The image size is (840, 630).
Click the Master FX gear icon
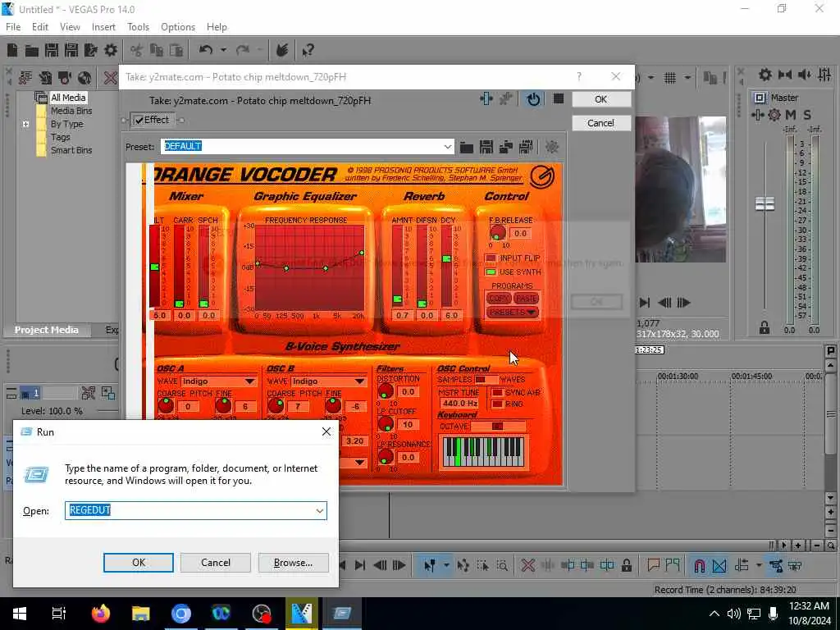[x=774, y=115]
